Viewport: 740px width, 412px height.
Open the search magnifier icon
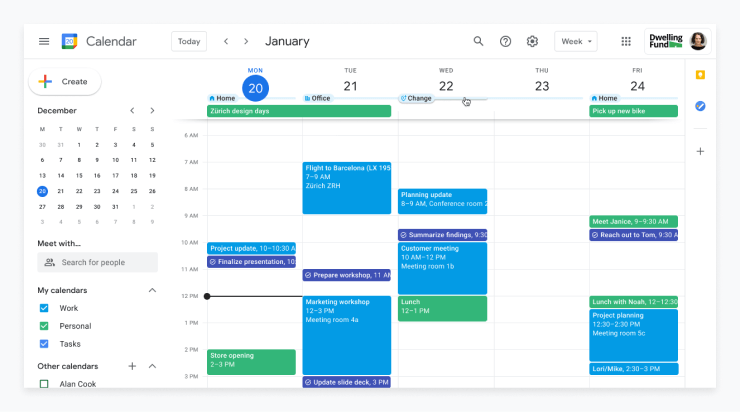point(478,42)
